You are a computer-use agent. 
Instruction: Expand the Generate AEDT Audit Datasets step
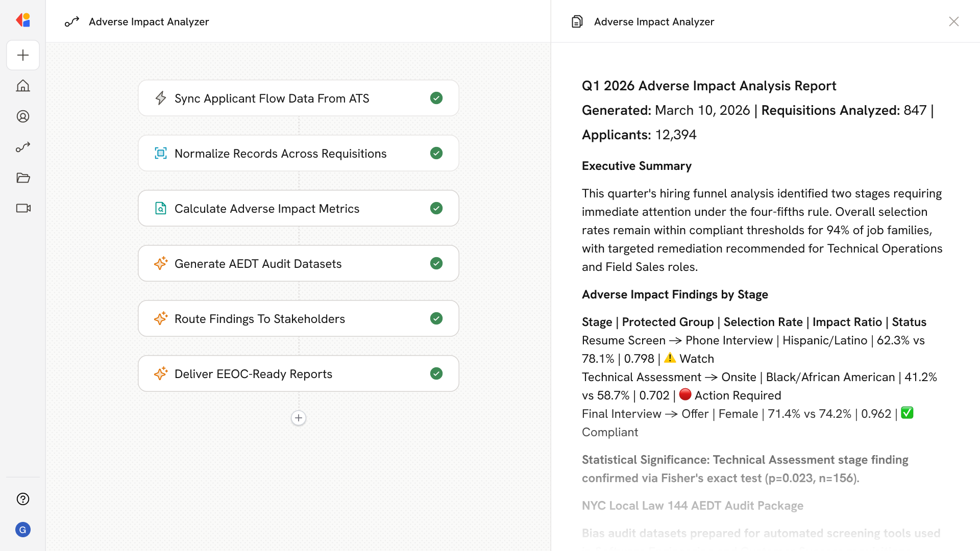[x=258, y=263]
